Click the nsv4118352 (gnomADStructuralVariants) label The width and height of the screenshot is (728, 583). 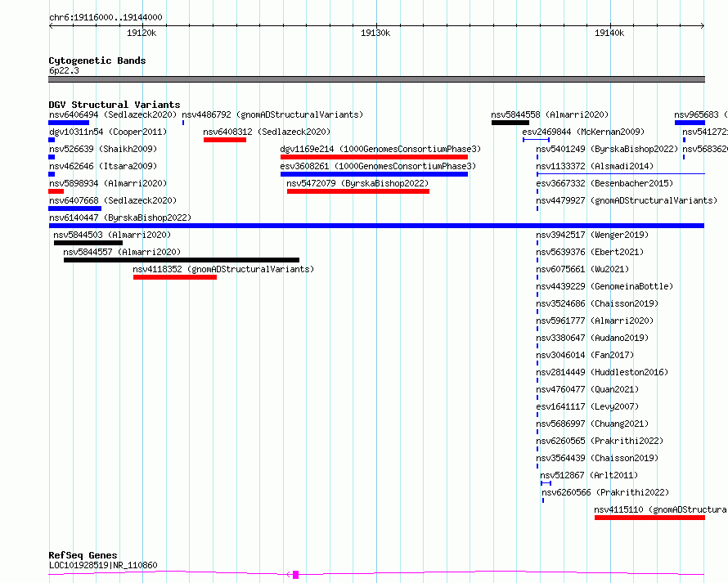coord(223,269)
